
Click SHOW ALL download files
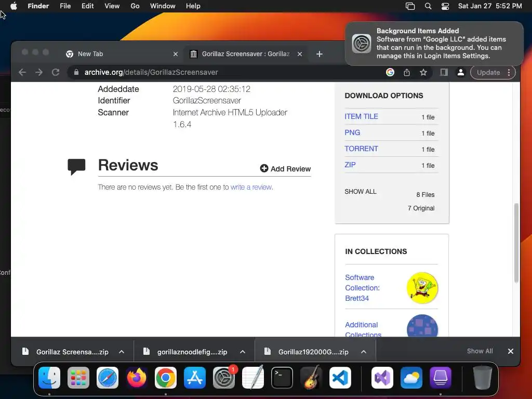(x=361, y=191)
